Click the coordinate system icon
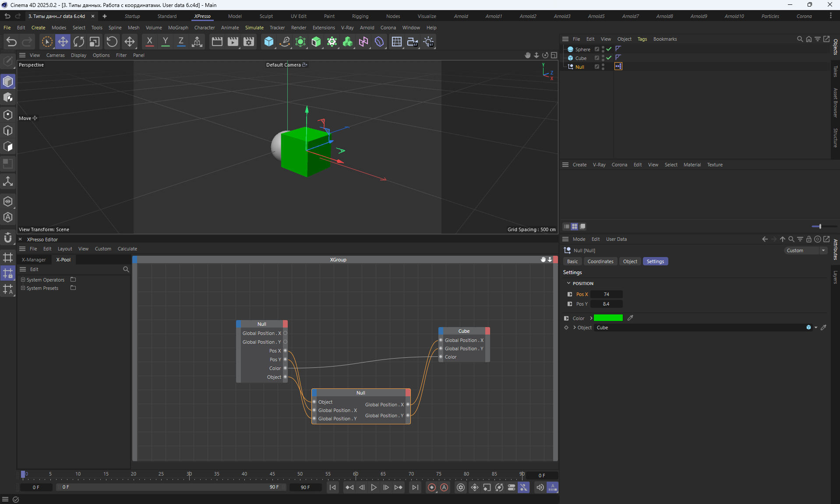The height and width of the screenshot is (504, 840). tap(197, 42)
